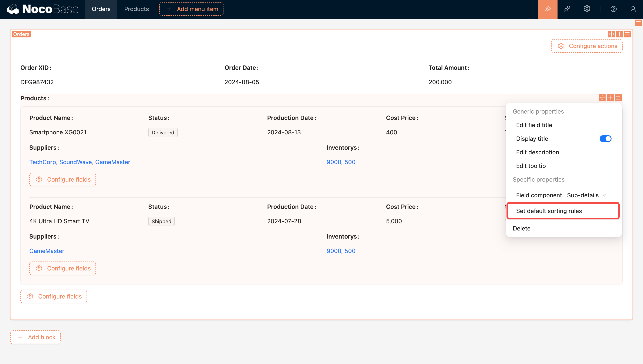Open the TechCorp supplier link
The width and height of the screenshot is (643, 364).
[43, 162]
